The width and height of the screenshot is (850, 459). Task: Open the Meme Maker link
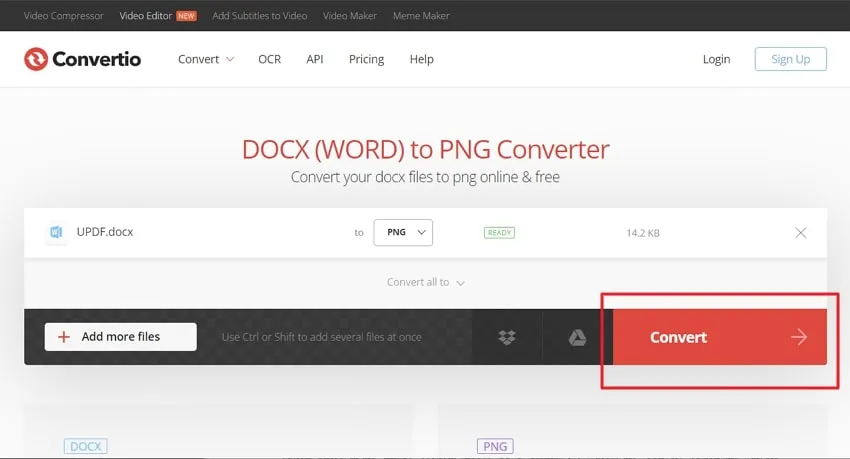click(x=421, y=16)
